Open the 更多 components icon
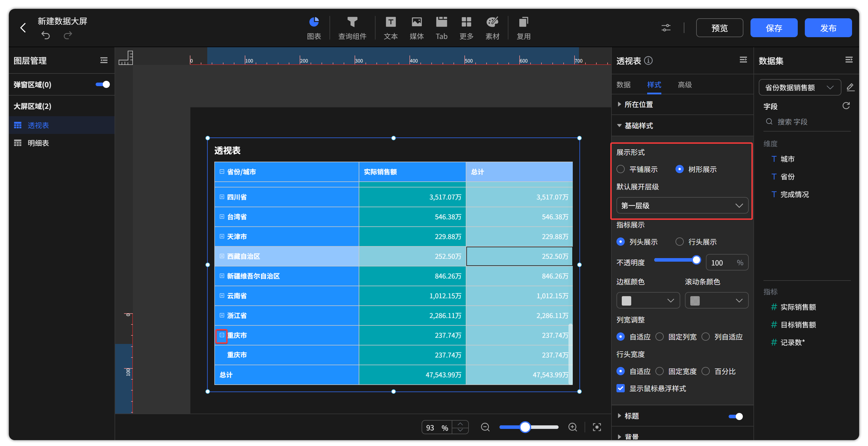The image size is (868, 446). pyautogui.click(x=466, y=28)
